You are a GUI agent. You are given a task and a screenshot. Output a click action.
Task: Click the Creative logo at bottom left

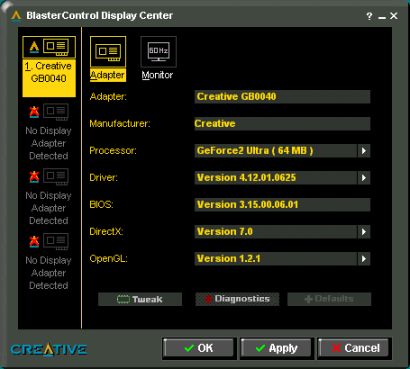[x=49, y=349]
